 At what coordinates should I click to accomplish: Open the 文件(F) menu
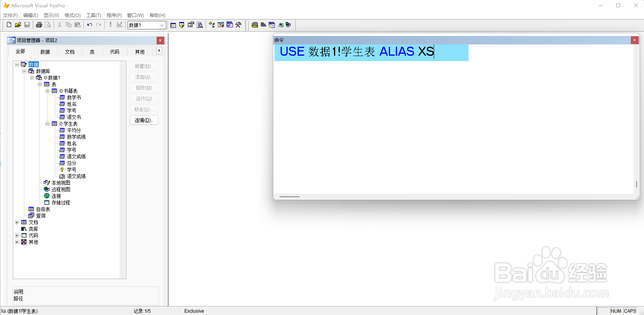pyautogui.click(x=10, y=15)
